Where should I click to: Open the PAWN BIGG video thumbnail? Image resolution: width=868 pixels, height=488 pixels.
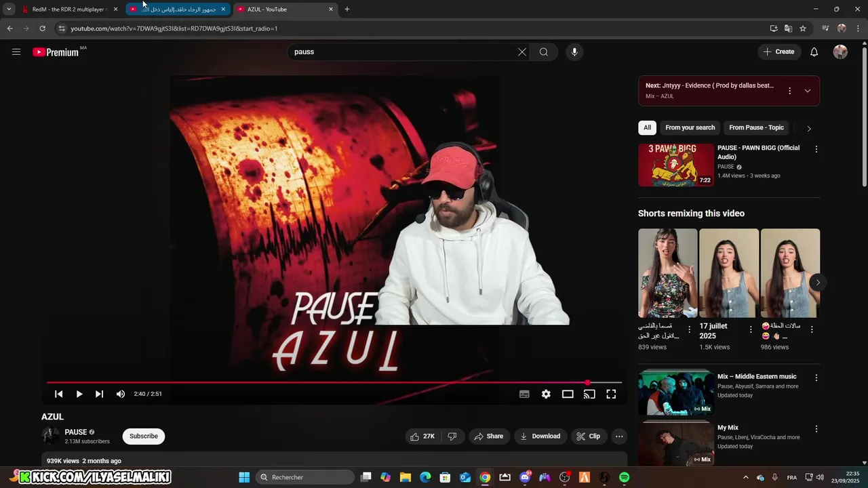click(676, 165)
